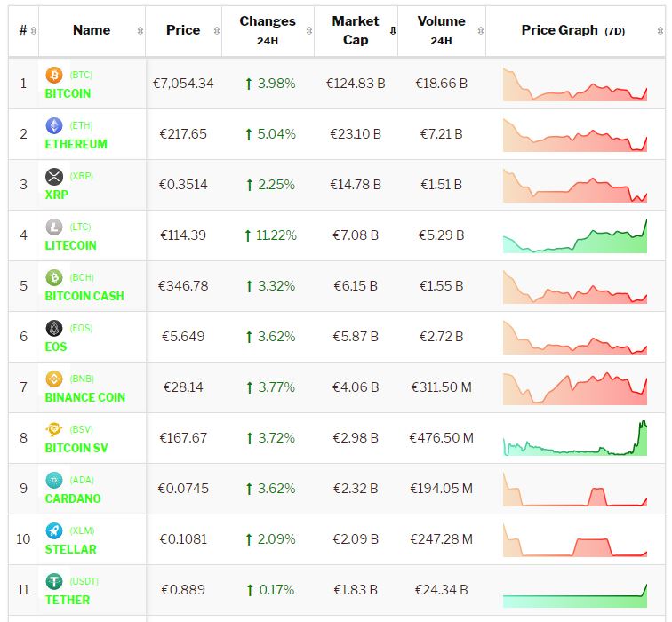This screenshot has height=622, width=672.
Task: Sort by Changes 24H column header
Action: click(x=268, y=30)
